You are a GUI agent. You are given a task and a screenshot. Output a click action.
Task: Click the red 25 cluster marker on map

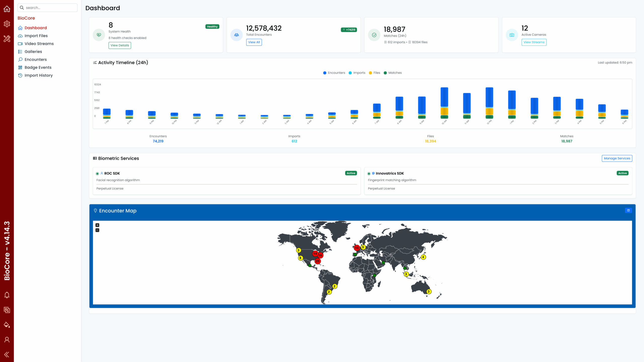317,261
